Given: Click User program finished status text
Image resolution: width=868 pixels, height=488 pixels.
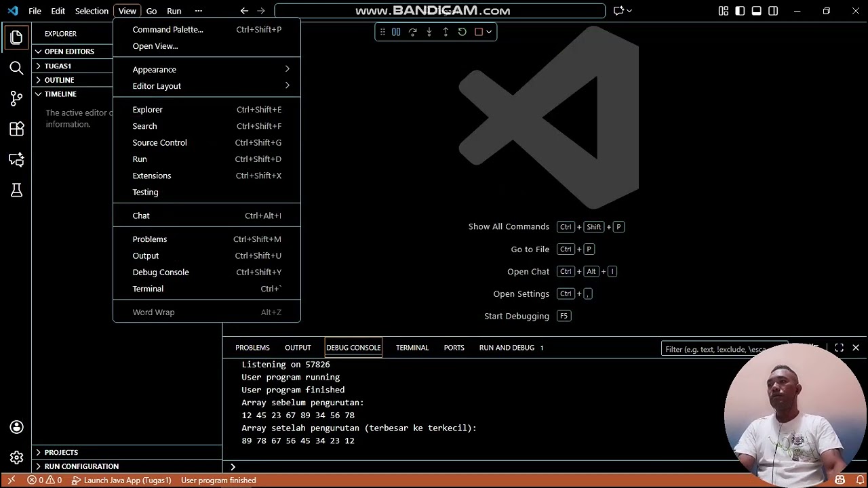Looking at the screenshot, I should [x=218, y=480].
